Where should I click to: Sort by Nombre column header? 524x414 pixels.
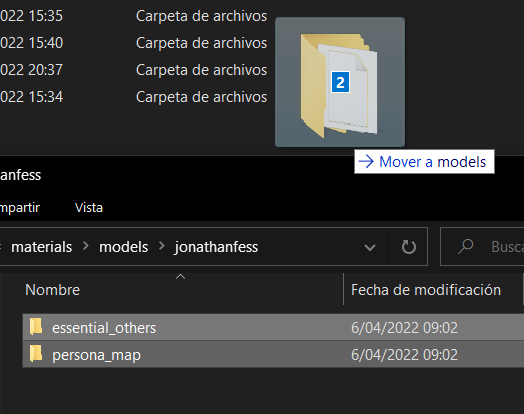tap(53, 290)
